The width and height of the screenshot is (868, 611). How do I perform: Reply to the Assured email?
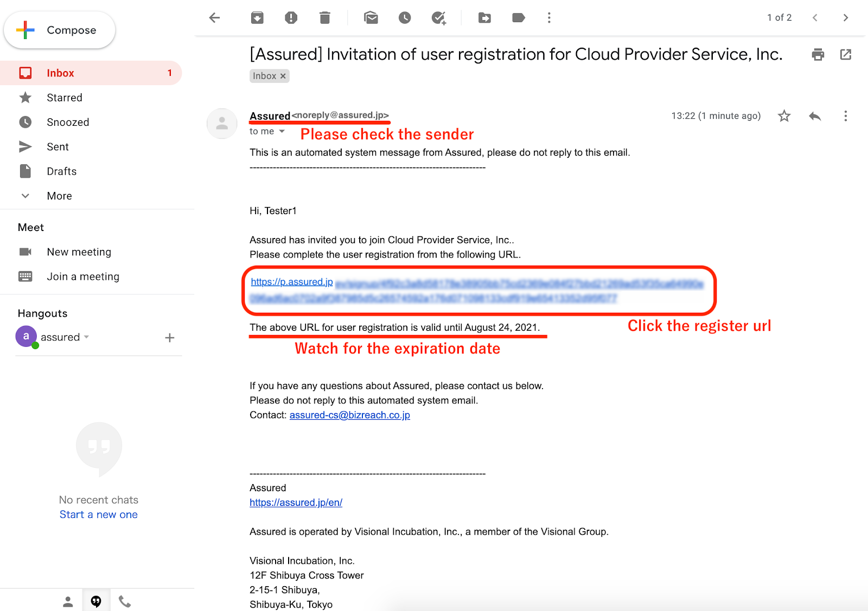click(x=815, y=116)
